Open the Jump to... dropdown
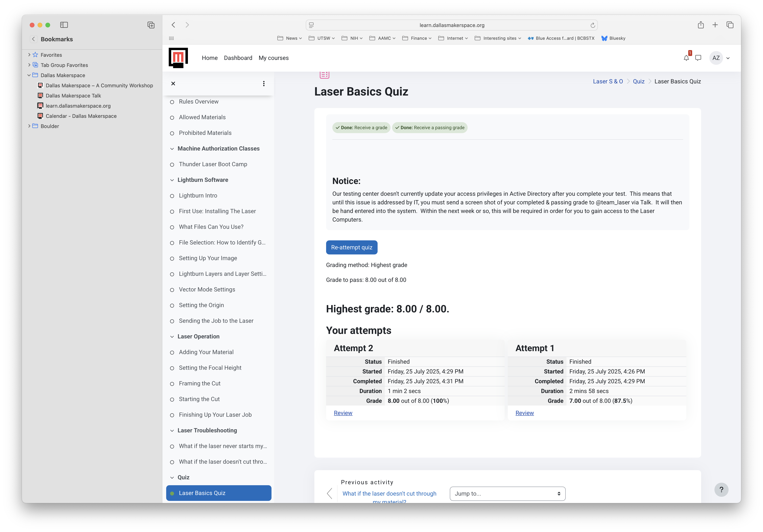The image size is (763, 532). 507,493
